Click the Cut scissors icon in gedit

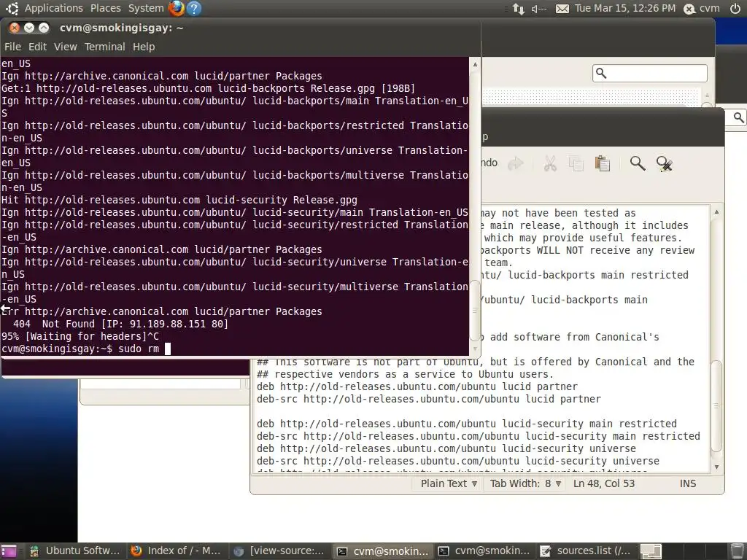550,163
